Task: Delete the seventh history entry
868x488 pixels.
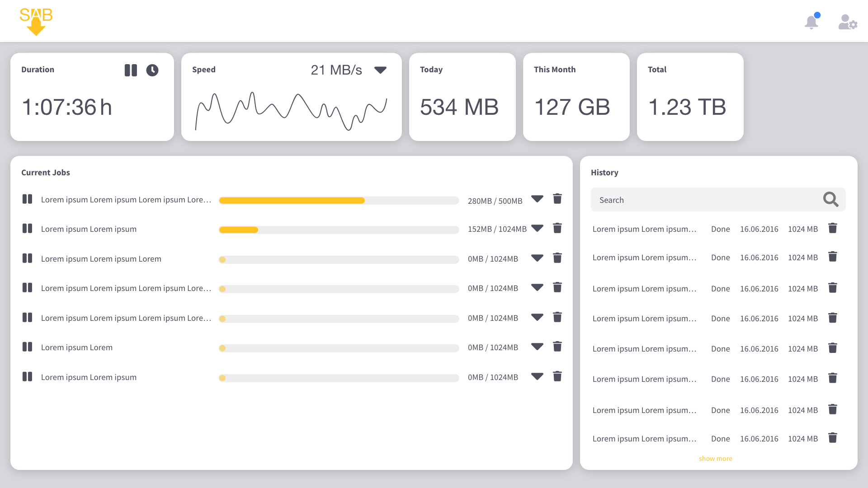Action: click(x=833, y=409)
